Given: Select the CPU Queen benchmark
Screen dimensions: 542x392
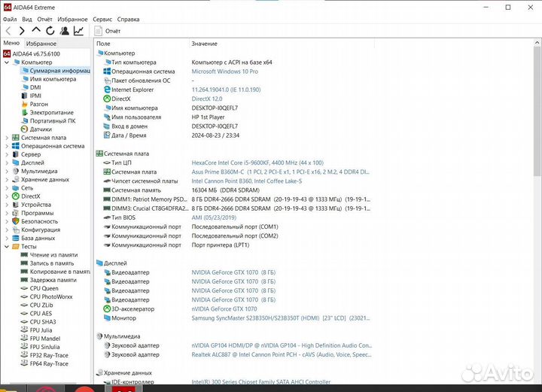Looking at the screenshot, I should [44, 288].
